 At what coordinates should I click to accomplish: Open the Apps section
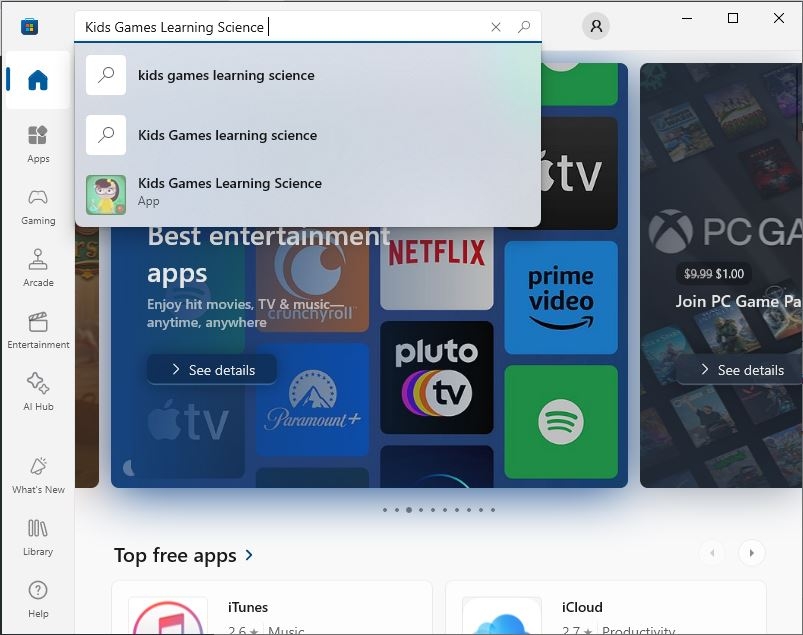(38, 144)
